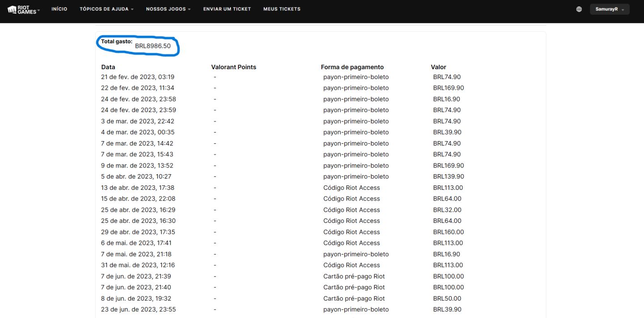The height and width of the screenshot is (318, 644).
Task: Open Meus Tickets page
Action: (x=282, y=9)
